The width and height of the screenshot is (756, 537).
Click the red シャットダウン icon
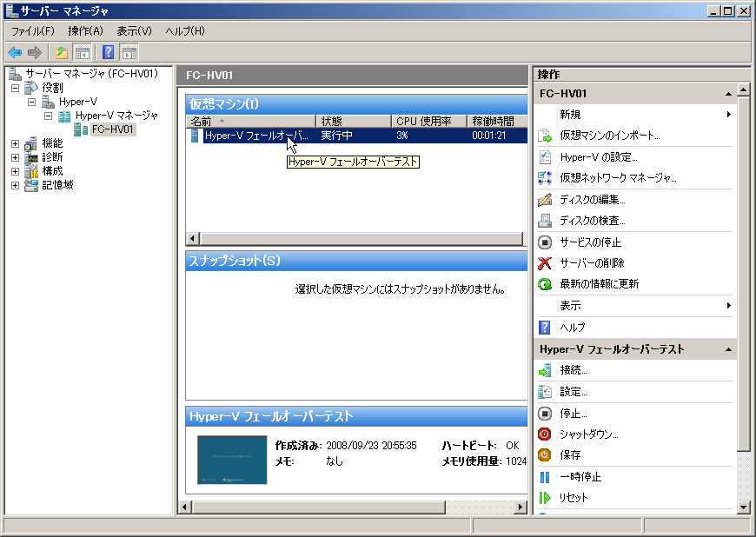pos(544,434)
